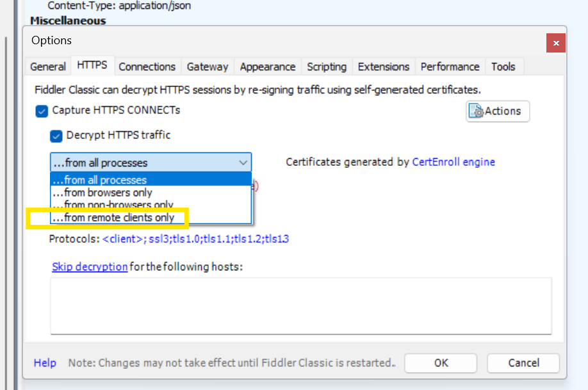The width and height of the screenshot is (588, 390).
Task: Choose '...from all processes' option
Action: click(x=151, y=179)
